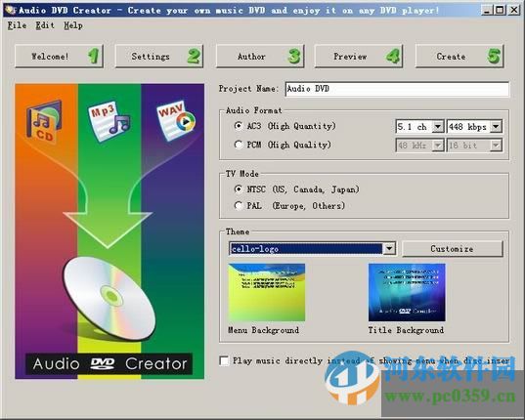
Task: Click the Audio DVD Creator logo banner
Action: [109, 364]
